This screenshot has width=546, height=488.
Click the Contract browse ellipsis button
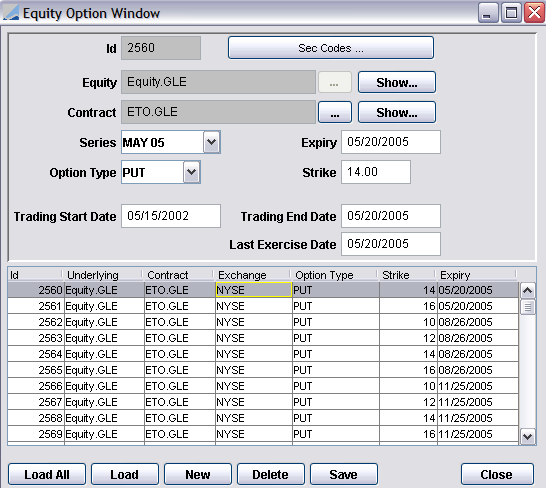(335, 113)
